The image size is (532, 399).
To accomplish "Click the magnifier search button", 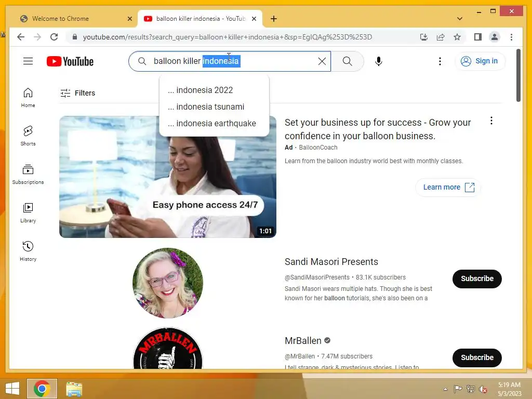I will (347, 61).
